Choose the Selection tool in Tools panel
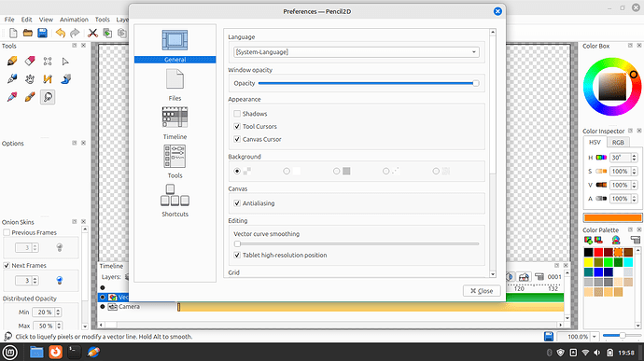Viewport: 644px width, 361px height. (48, 62)
